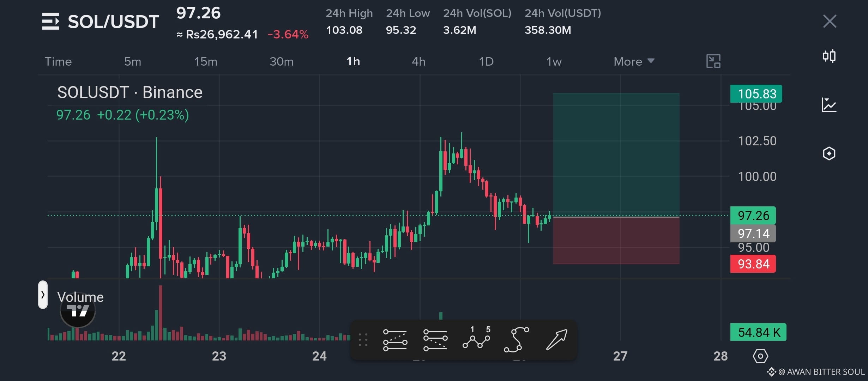
Task: Select the green long position profit zone
Action: point(616,155)
